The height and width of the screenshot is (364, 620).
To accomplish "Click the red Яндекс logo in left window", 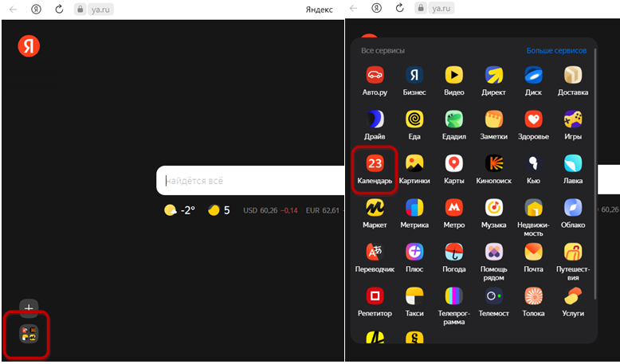I will pos(29,46).
